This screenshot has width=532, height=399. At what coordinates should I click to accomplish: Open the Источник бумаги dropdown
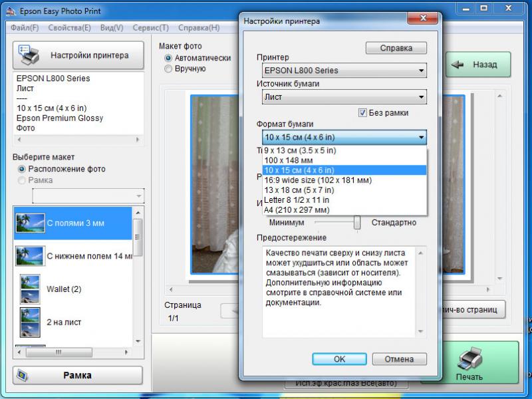click(x=344, y=97)
